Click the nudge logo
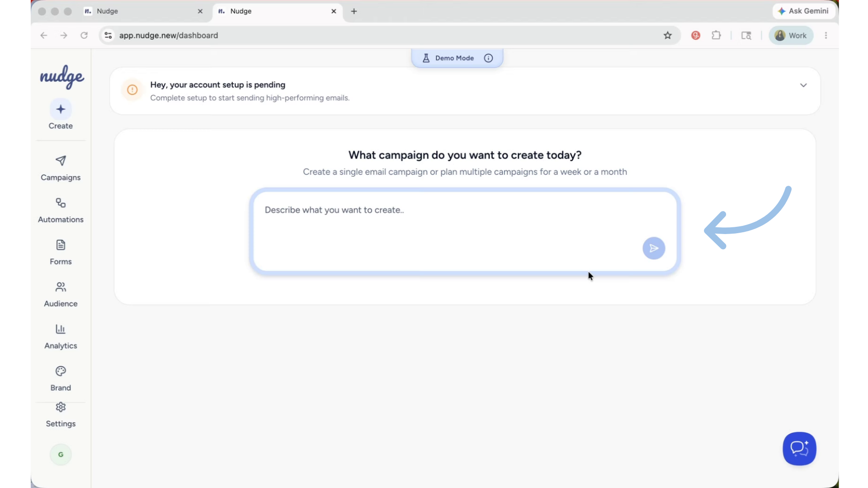Viewport: 868px width, 488px height. point(62,77)
